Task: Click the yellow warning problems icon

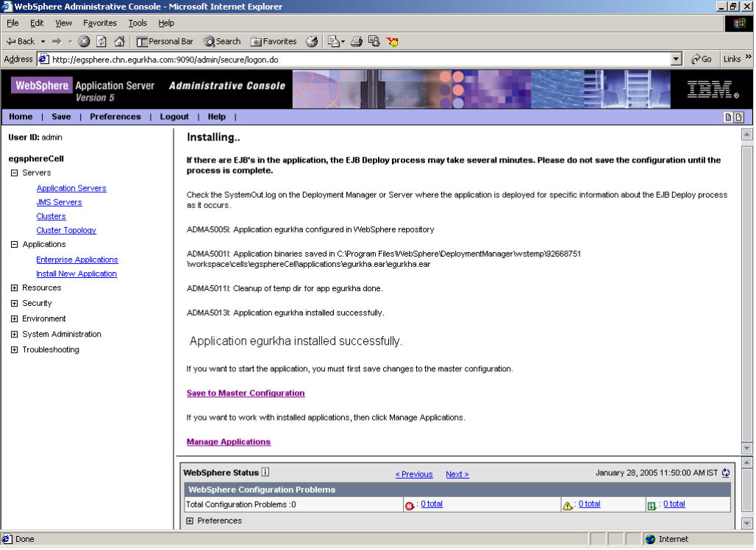Action: pyautogui.click(x=568, y=506)
